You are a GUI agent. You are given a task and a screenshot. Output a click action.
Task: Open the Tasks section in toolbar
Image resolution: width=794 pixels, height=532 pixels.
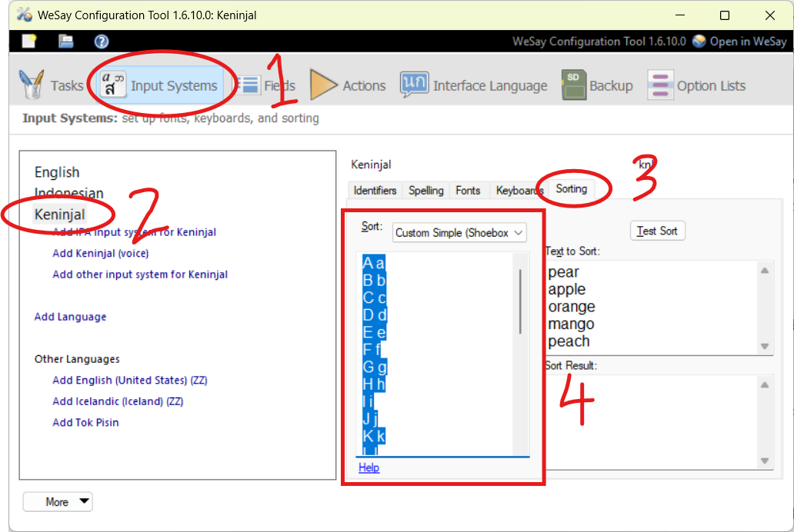(x=51, y=86)
